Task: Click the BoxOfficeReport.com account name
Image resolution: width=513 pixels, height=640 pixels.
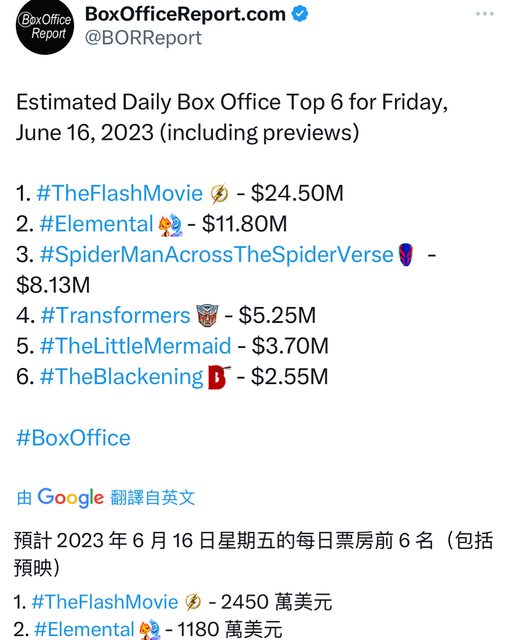Action: (x=185, y=14)
